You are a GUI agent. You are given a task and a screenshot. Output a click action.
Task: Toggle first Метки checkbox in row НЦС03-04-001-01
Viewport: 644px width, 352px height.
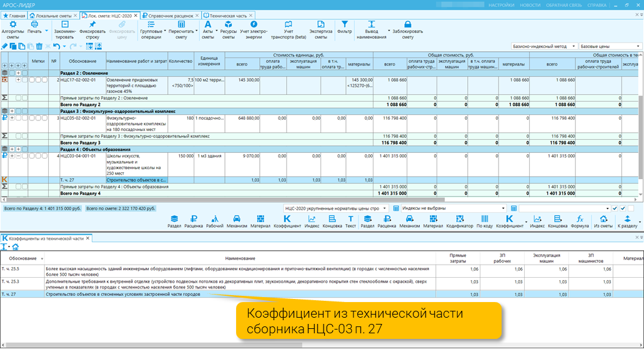(x=32, y=156)
